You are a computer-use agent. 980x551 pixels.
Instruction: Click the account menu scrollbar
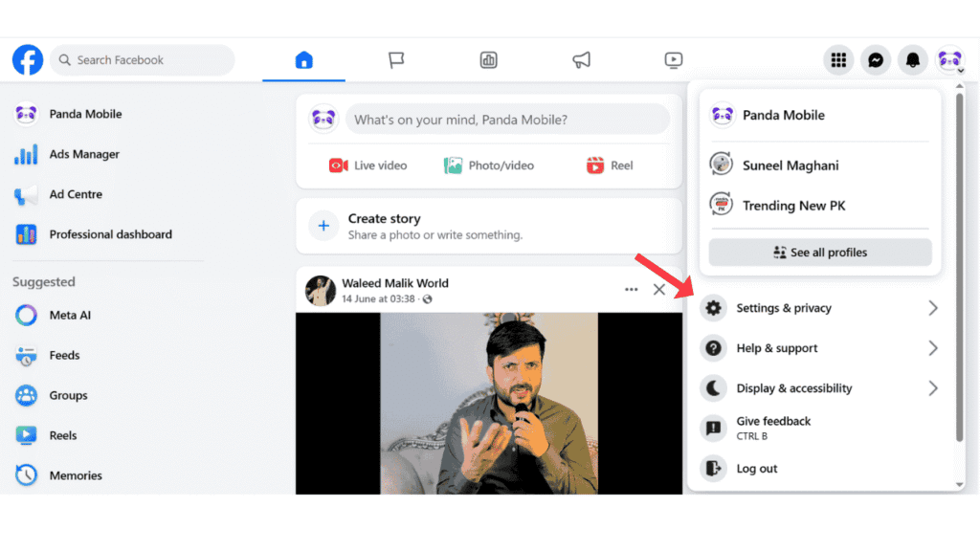(x=959, y=268)
